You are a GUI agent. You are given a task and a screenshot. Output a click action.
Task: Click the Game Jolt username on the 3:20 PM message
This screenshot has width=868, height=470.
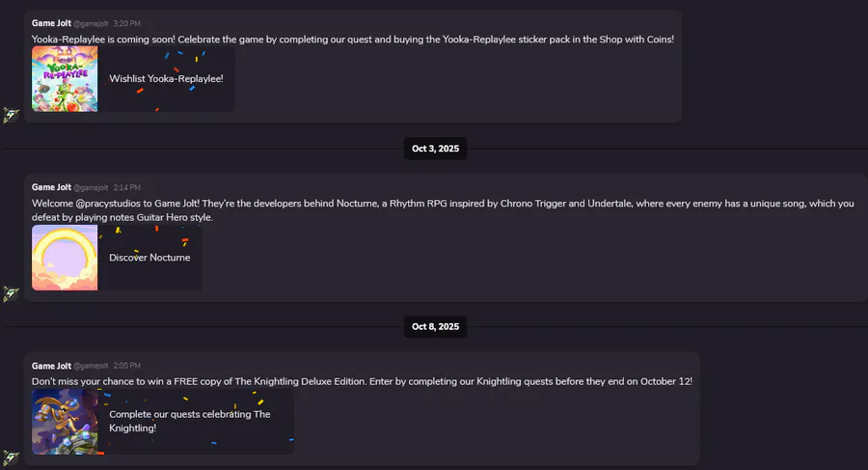tap(51, 22)
